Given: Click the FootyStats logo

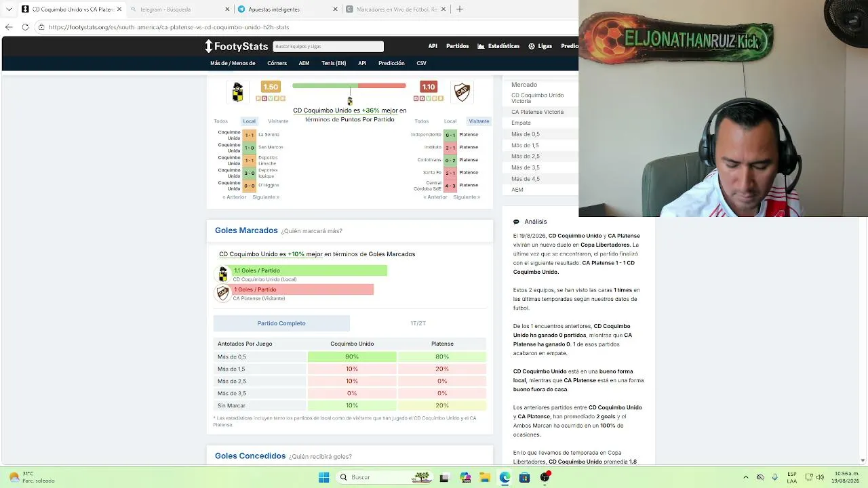Looking at the screenshot, I should click(x=237, y=46).
